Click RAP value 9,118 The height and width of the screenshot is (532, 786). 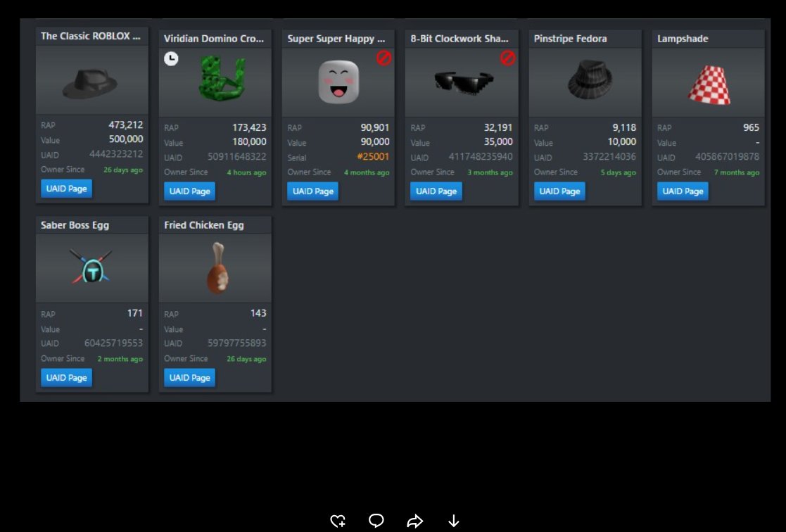[624, 127]
